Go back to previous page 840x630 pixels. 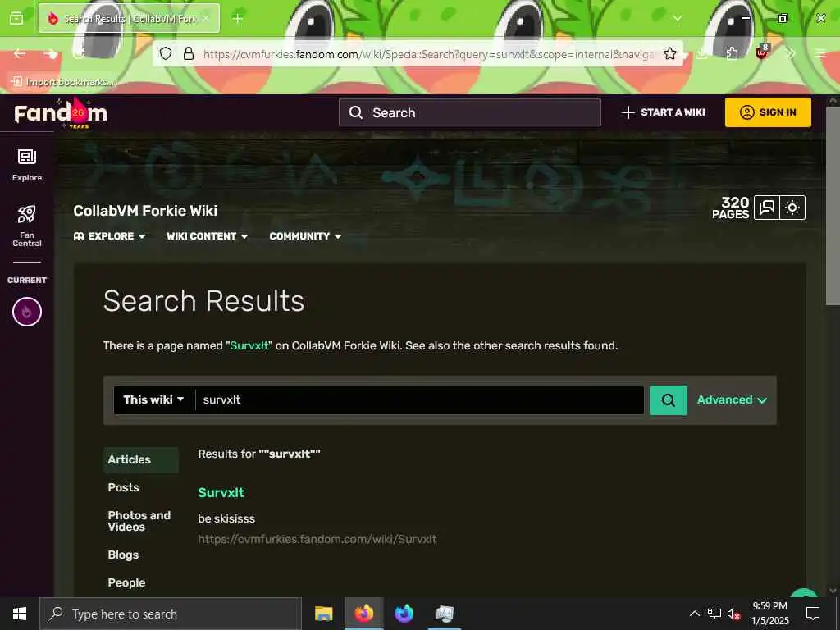(x=20, y=53)
